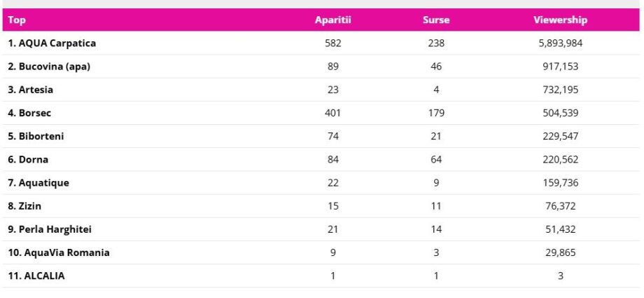Select the AQUA Carpatica row label
Image resolution: width=644 pixels, height=298 pixels.
coord(52,43)
